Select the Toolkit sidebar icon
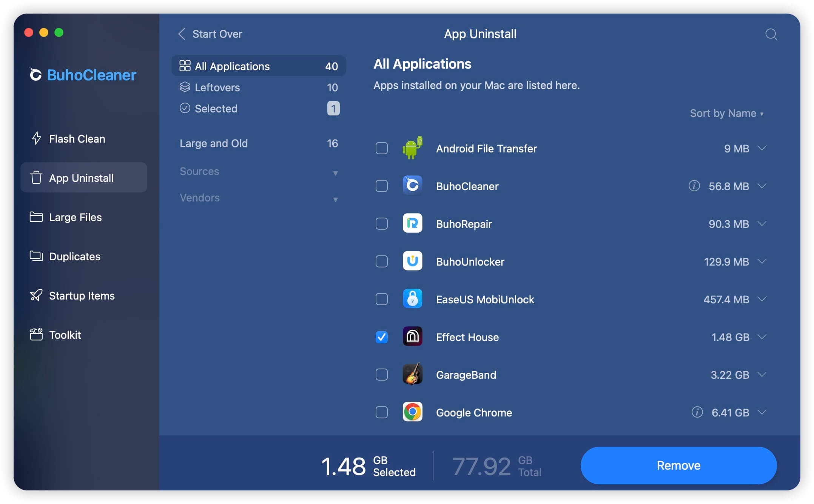 (36, 334)
